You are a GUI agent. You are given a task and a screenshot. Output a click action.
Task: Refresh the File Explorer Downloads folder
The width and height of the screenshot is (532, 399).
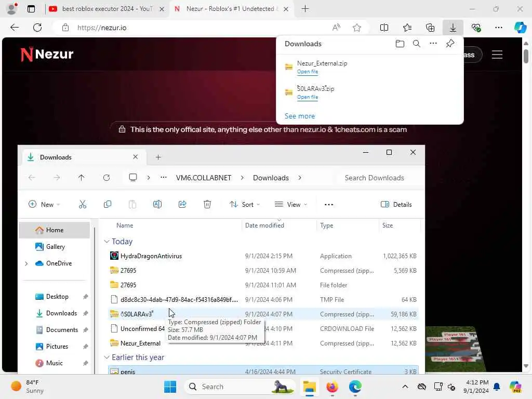(x=107, y=178)
